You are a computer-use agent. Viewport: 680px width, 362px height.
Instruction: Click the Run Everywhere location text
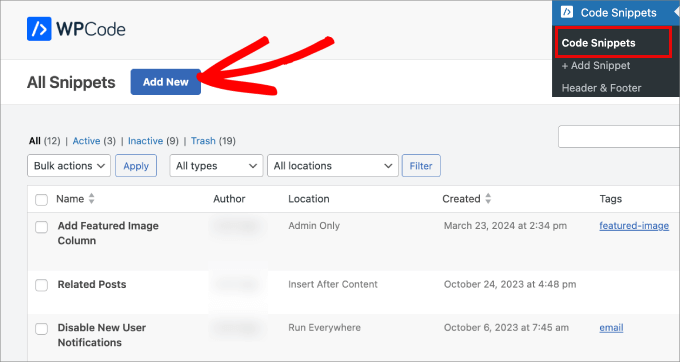[324, 328]
